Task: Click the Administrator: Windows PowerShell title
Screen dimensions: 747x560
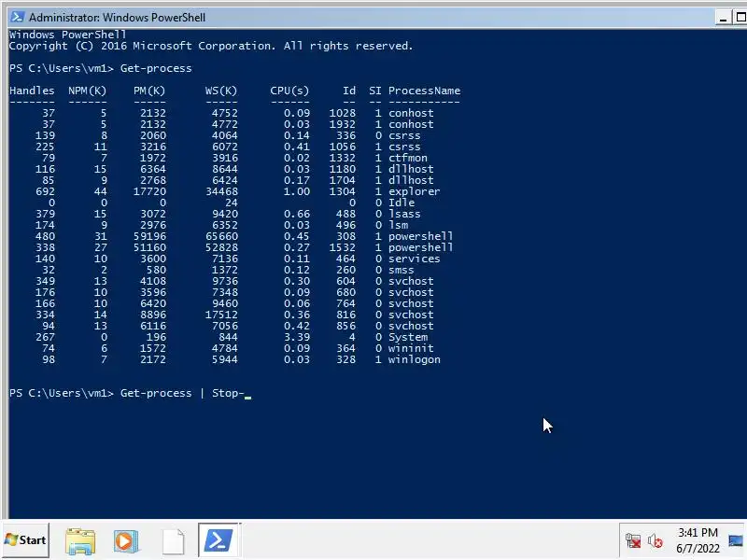Action: 118,18
